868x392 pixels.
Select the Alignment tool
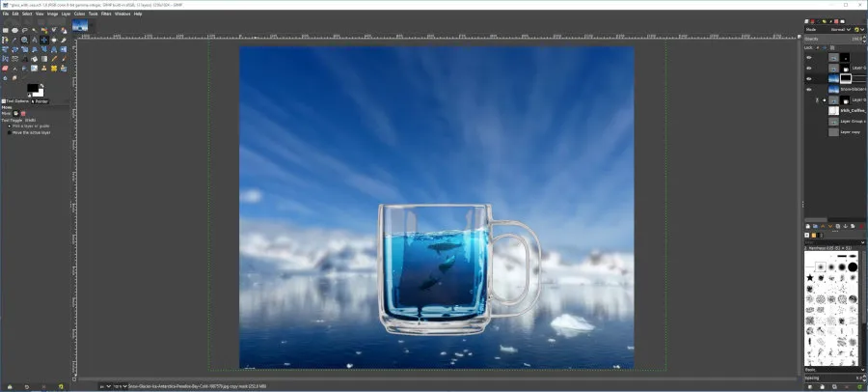[x=54, y=40]
